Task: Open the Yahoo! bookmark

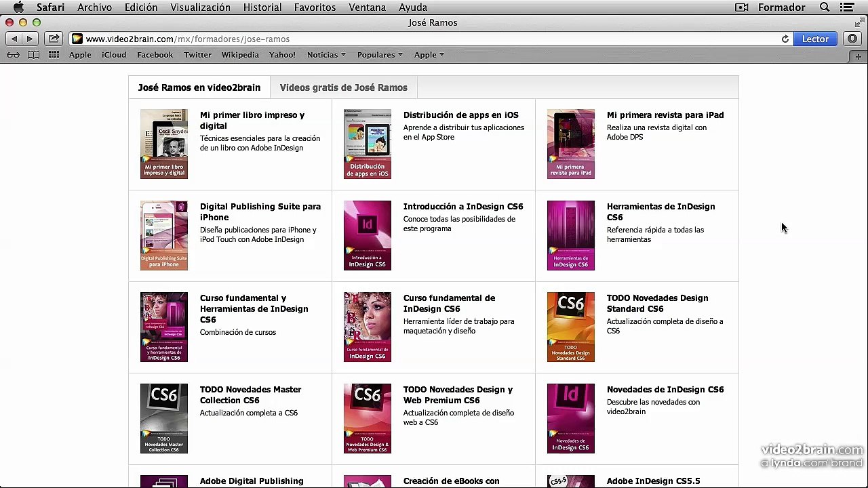Action: [282, 55]
